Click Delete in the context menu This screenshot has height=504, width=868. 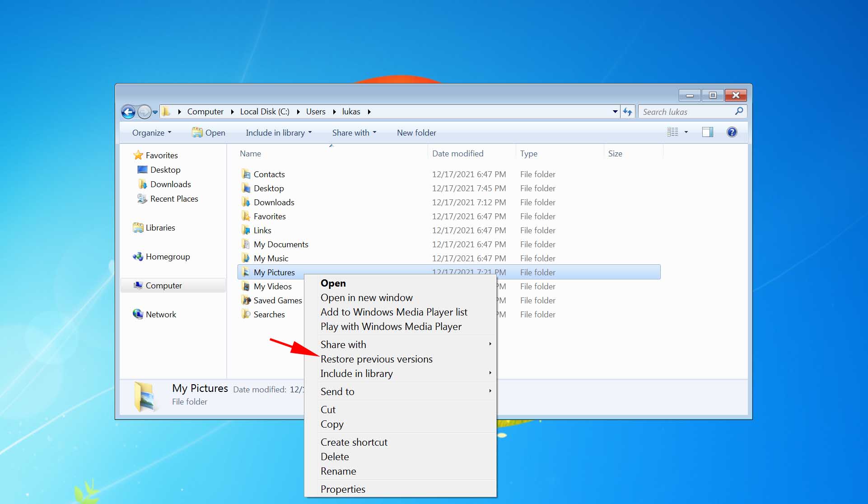(335, 457)
